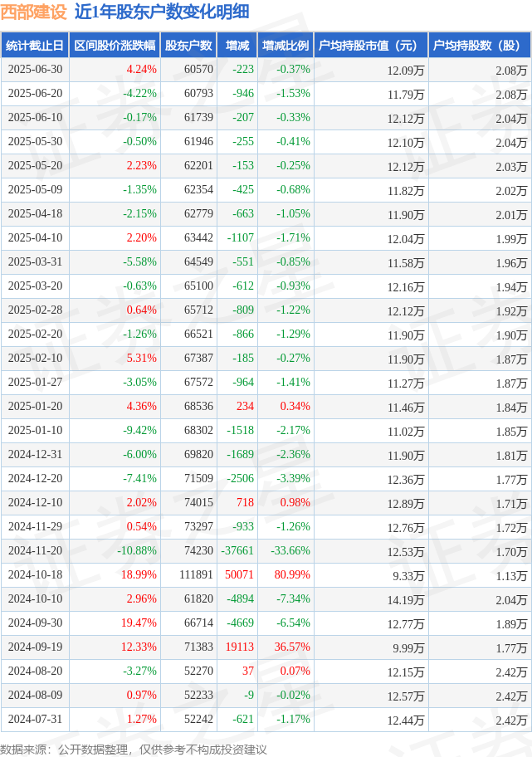Click the date cell 2025-01-20

[35, 407]
